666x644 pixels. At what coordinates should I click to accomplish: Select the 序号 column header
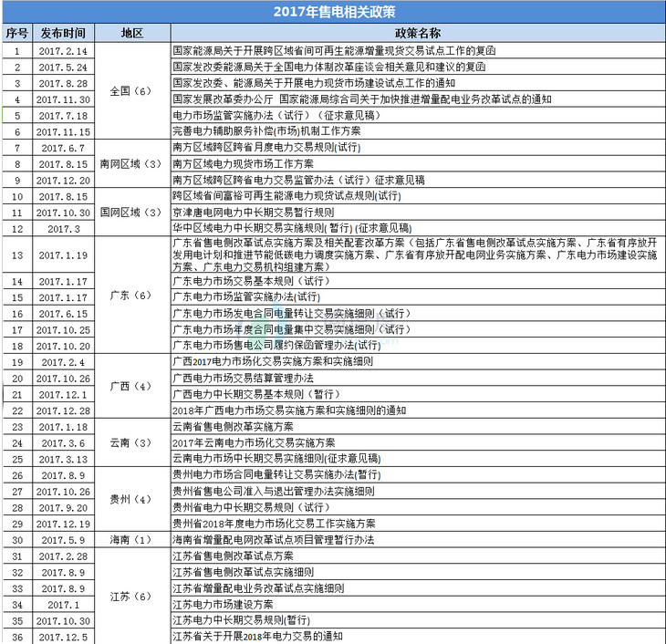[x=16, y=33]
